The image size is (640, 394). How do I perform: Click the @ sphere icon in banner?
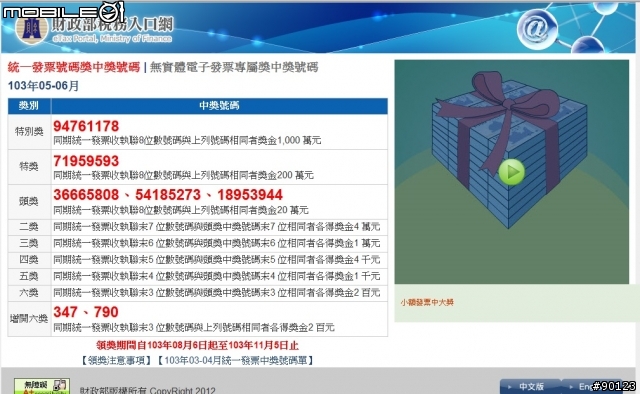tap(536, 29)
